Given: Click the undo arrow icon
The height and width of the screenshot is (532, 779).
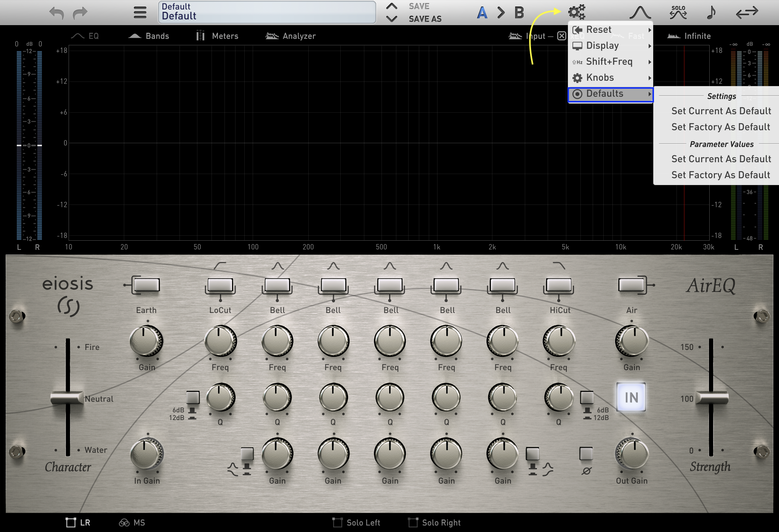Looking at the screenshot, I should (x=56, y=13).
